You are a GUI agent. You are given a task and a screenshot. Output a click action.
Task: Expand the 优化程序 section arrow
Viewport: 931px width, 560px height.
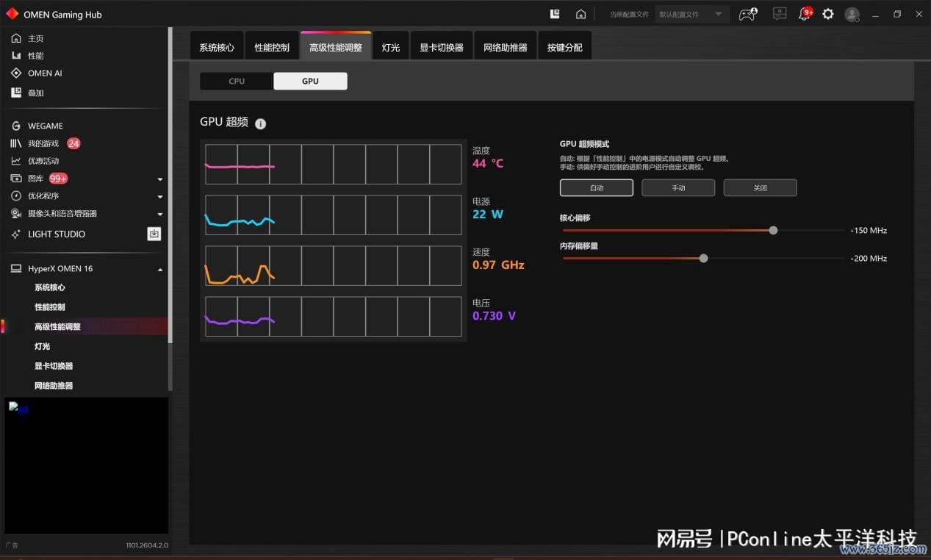[x=160, y=197]
